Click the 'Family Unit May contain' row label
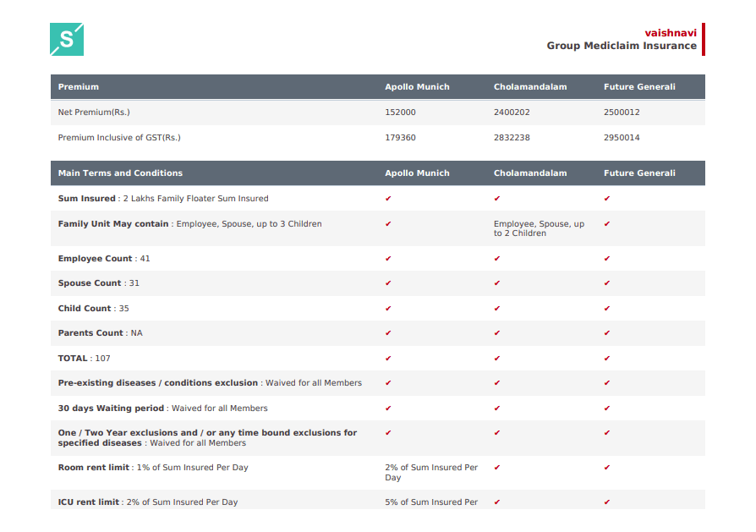Image resolution: width=756 pixels, height=532 pixels. point(190,224)
